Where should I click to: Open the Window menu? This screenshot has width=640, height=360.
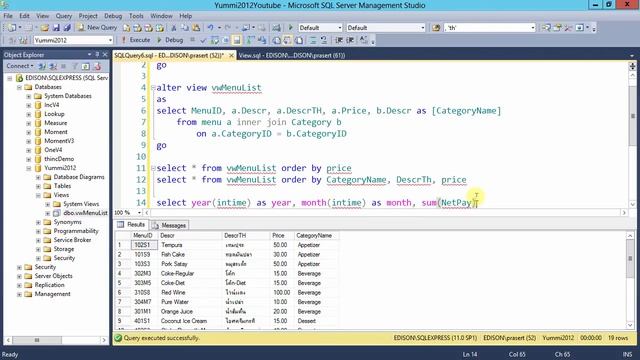(161, 16)
